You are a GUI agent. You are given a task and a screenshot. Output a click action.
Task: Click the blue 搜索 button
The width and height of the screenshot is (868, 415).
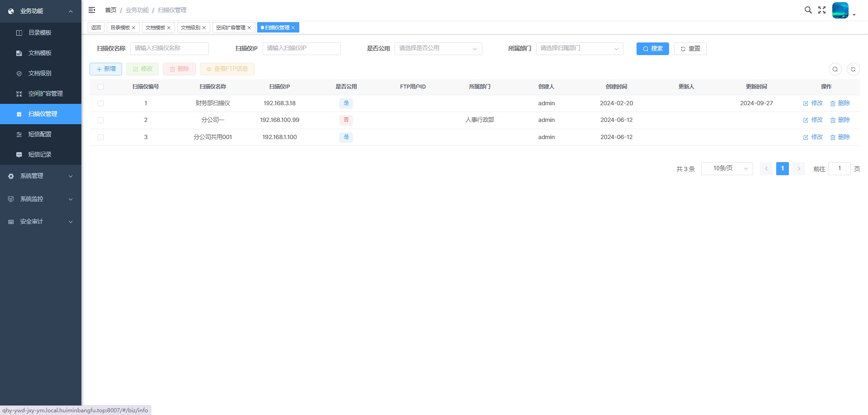[x=652, y=48]
